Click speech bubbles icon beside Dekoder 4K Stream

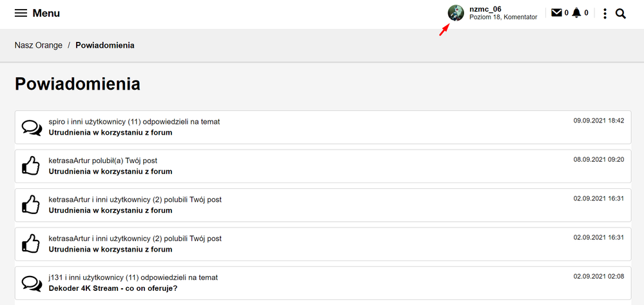(32, 283)
